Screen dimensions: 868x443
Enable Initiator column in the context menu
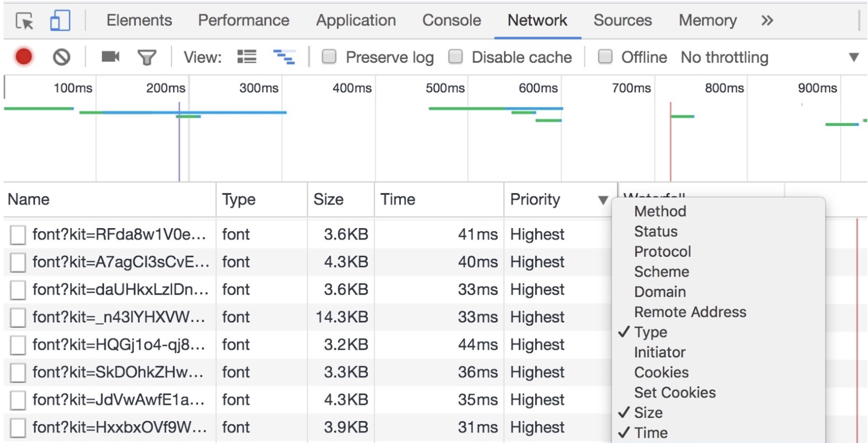point(659,352)
